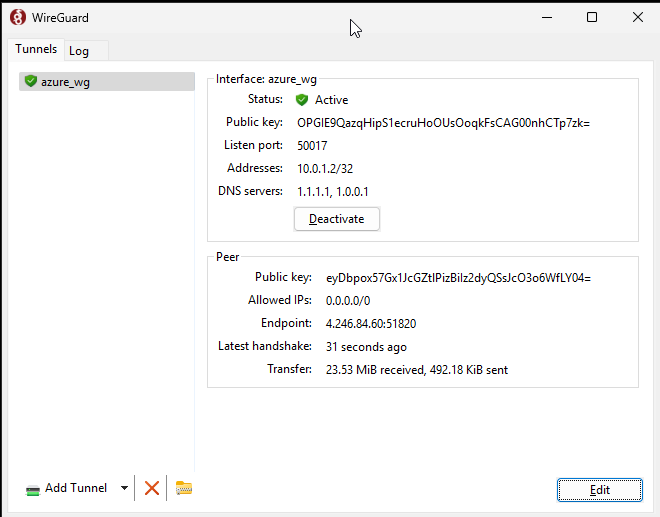
Task: Click the export tunnels to zip folder icon
Action: coord(184,488)
